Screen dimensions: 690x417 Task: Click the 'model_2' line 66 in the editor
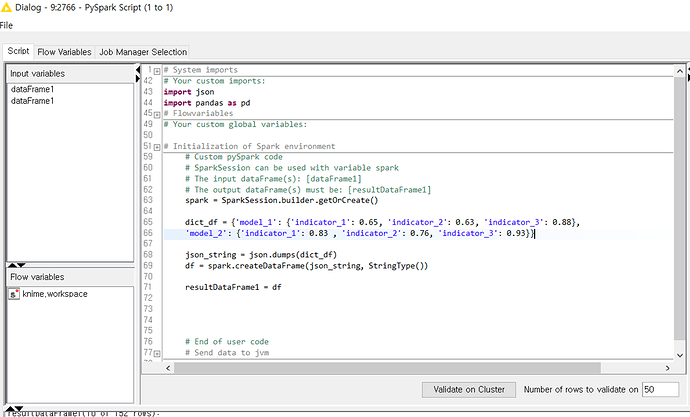(360, 233)
